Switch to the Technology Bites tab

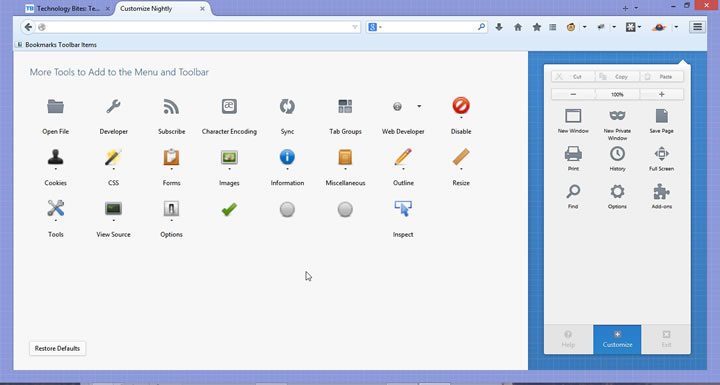click(68, 9)
